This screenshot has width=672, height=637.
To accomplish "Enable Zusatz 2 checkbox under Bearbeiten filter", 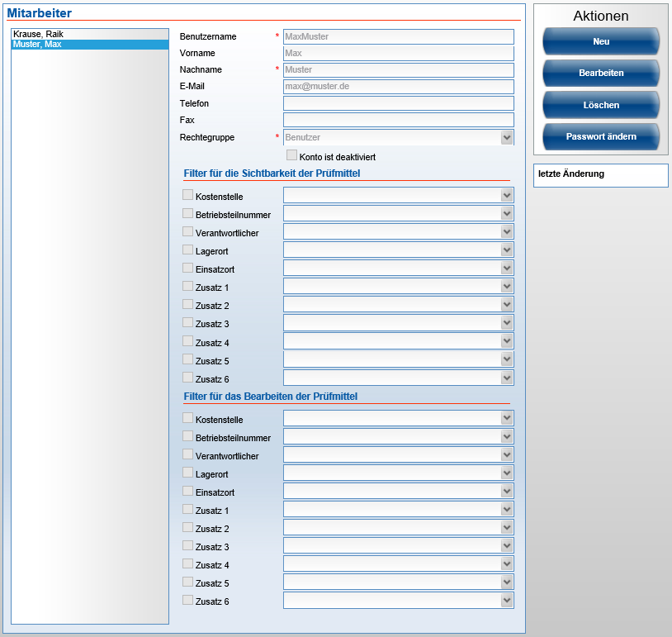I will coord(187,527).
